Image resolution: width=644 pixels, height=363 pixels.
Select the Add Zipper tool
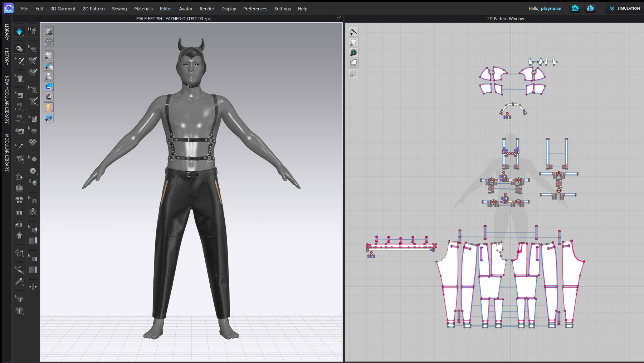[33, 212]
